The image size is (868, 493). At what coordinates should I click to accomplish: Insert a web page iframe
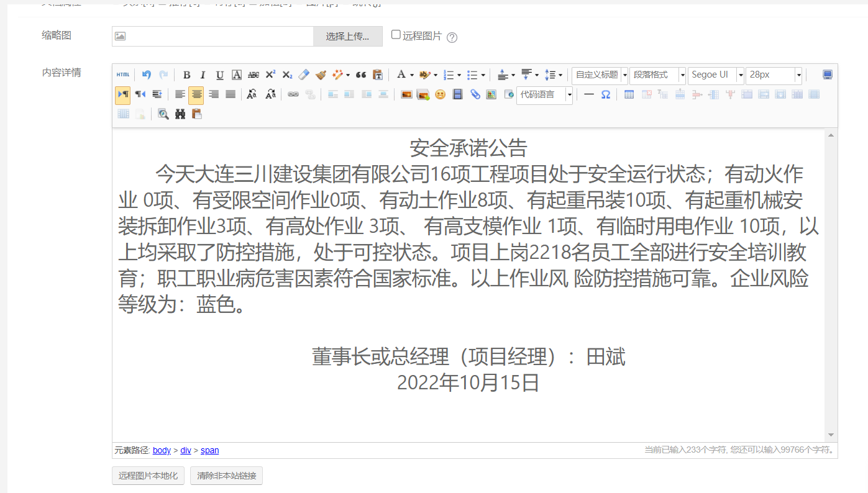tap(508, 94)
